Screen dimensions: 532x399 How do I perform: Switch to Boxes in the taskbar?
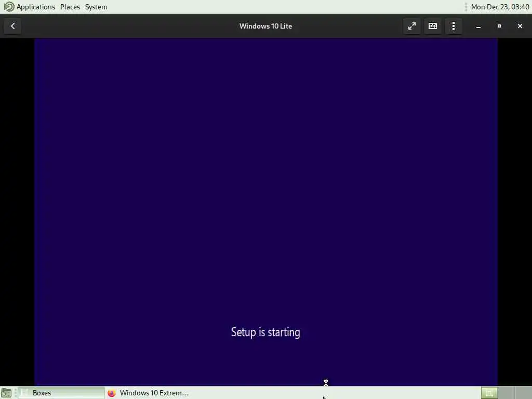(x=61, y=393)
